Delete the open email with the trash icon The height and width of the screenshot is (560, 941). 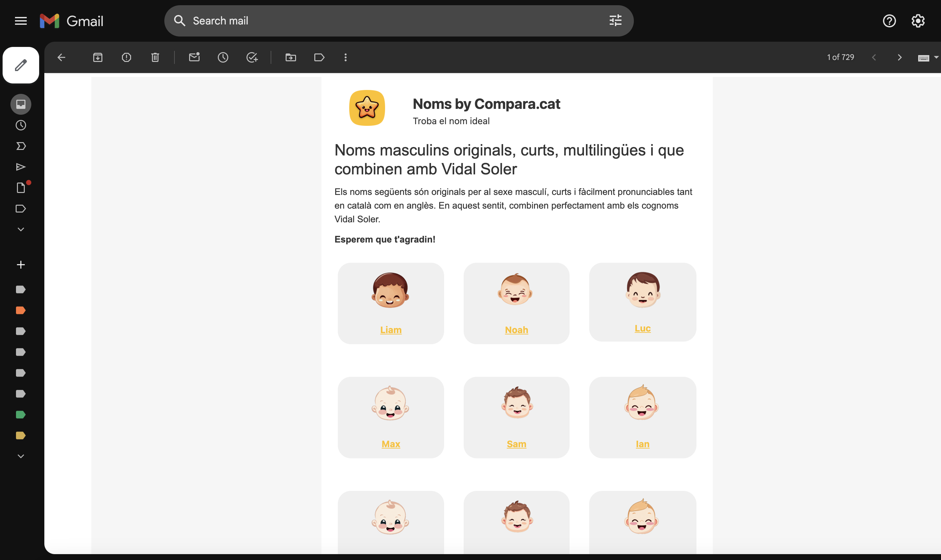pos(155,57)
